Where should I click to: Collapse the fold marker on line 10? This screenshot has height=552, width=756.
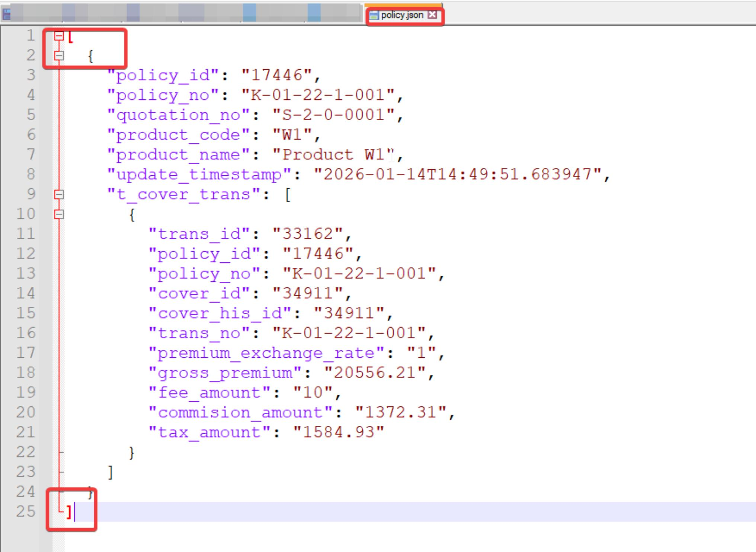coord(59,214)
